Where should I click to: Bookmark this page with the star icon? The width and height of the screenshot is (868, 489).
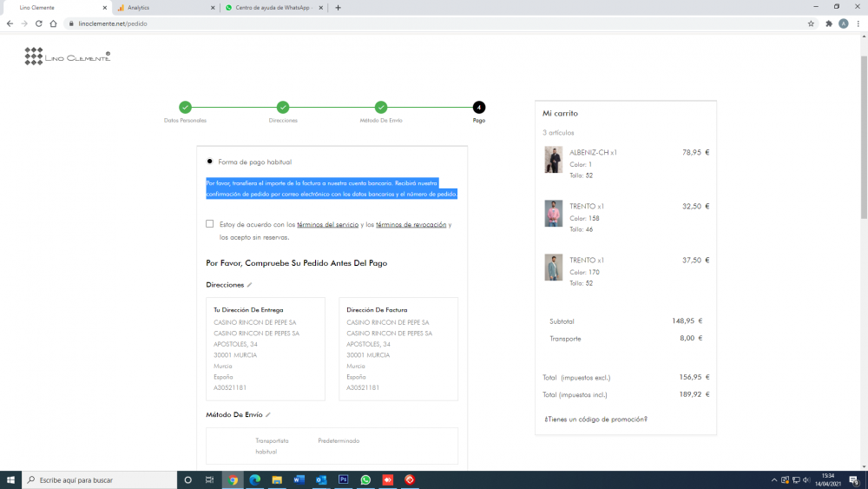(x=811, y=23)
